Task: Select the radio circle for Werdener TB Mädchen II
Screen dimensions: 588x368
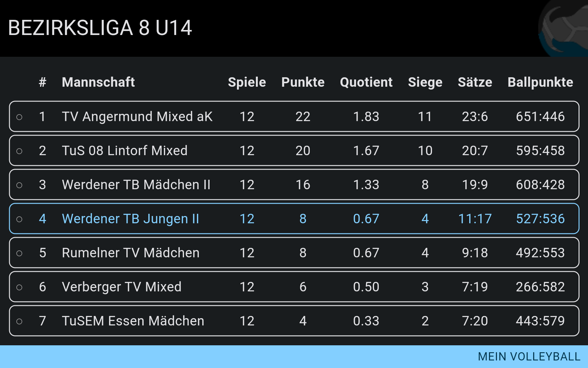Action: pos(19,185)
